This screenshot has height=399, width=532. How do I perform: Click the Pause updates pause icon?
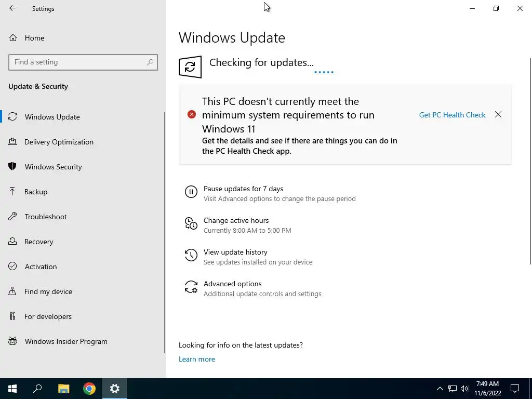191,192
